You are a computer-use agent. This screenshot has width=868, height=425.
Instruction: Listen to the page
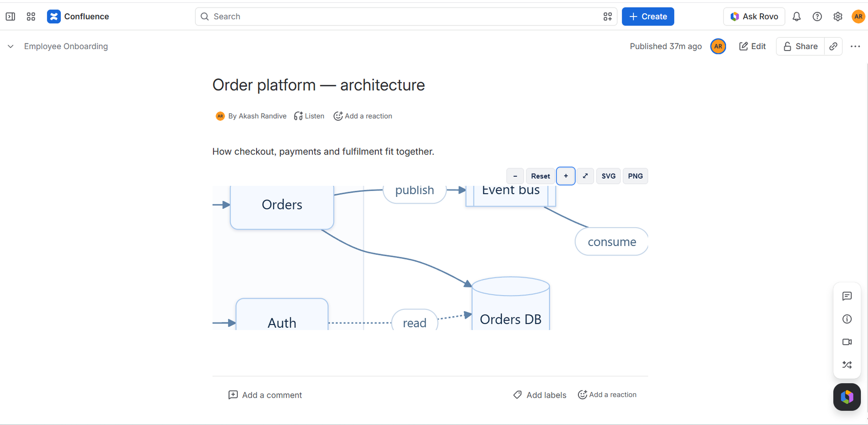309,116
